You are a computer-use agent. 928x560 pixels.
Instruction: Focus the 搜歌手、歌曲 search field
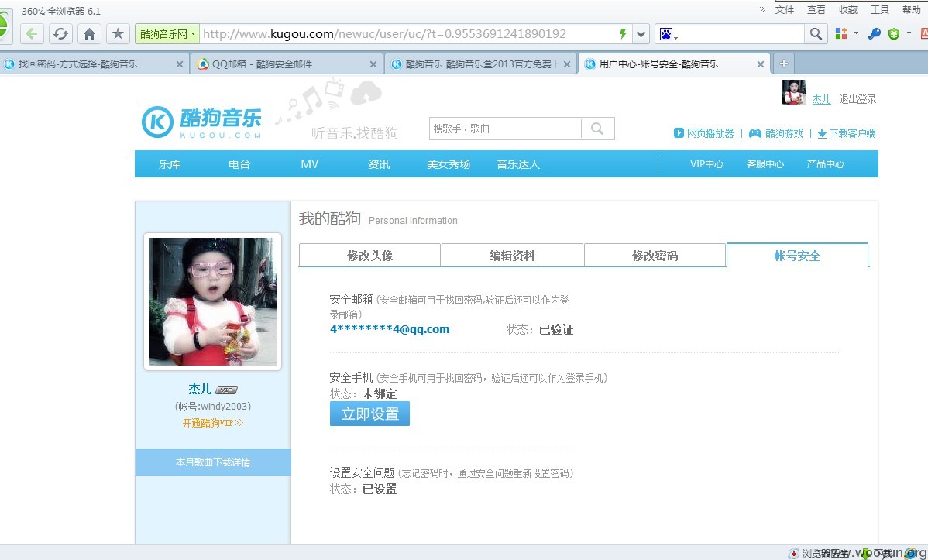(505, 129)
